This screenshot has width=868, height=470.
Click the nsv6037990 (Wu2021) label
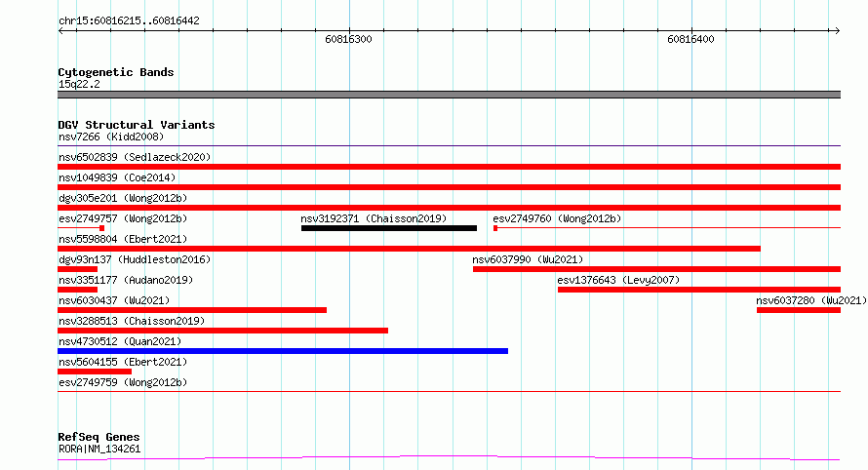528,259
